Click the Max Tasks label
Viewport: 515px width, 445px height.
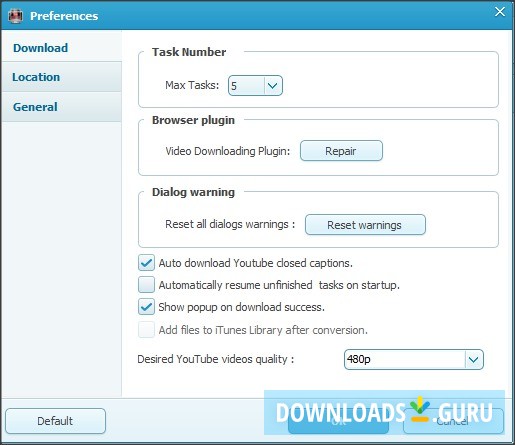point(192,85)
